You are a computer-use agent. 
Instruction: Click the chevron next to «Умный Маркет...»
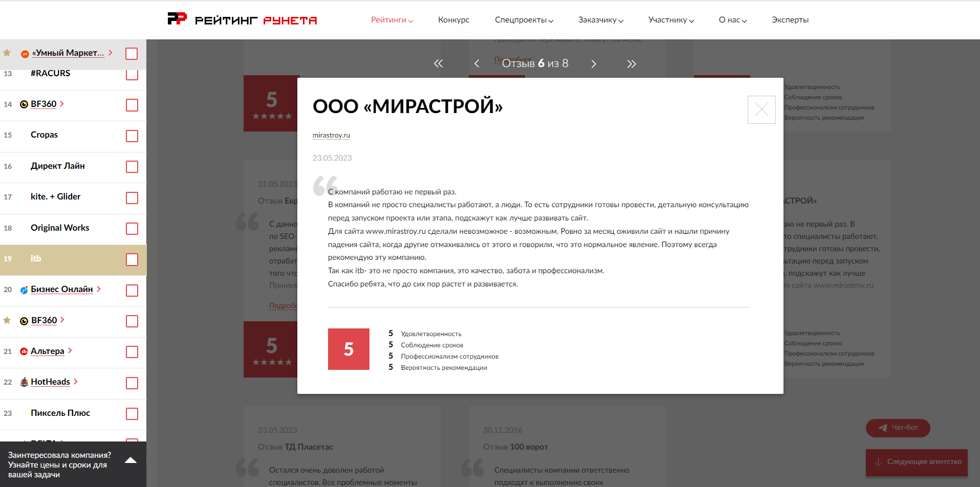[x=111, y=53]
